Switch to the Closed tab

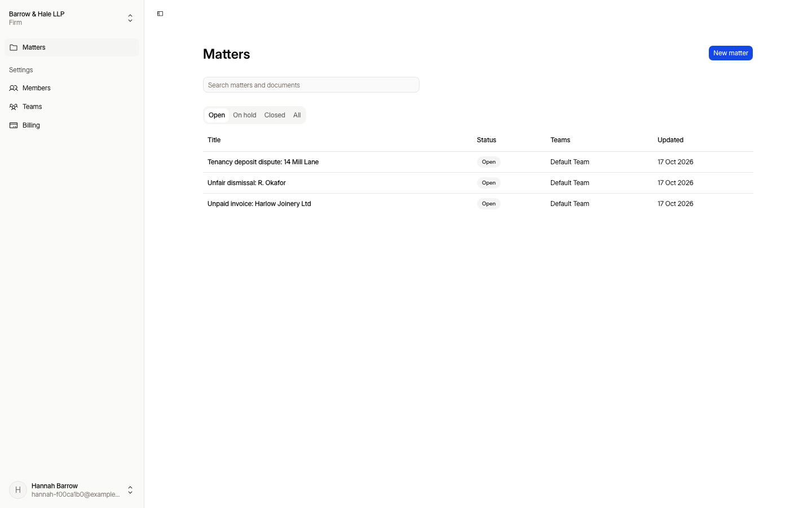pos(275,115)
